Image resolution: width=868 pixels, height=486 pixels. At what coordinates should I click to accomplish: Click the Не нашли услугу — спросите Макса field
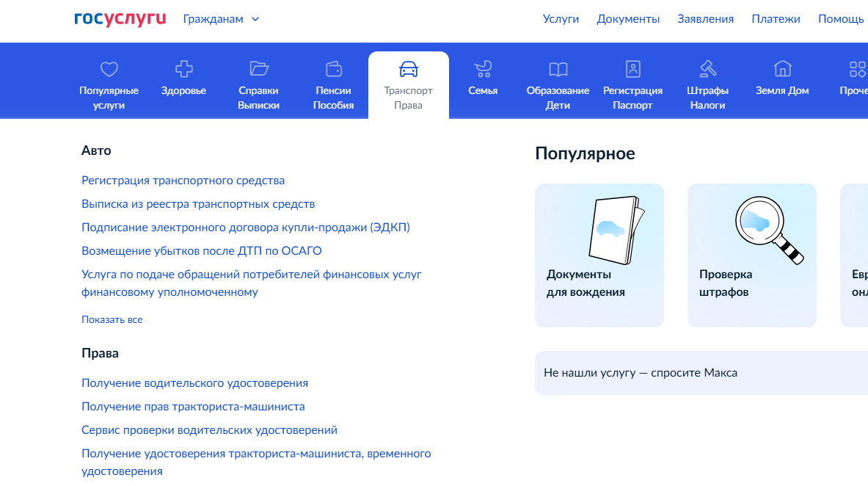click(701, 373)
